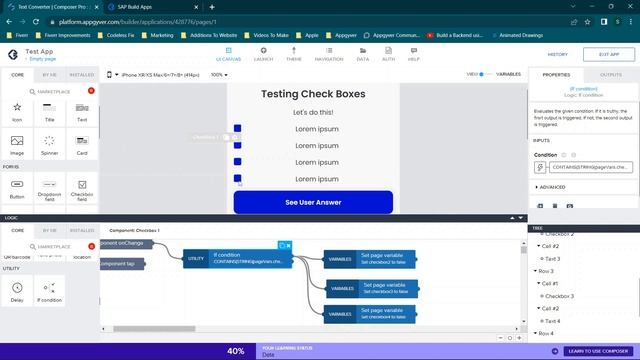
Task: Switch to the Properties tab
Action: point(556,75)
